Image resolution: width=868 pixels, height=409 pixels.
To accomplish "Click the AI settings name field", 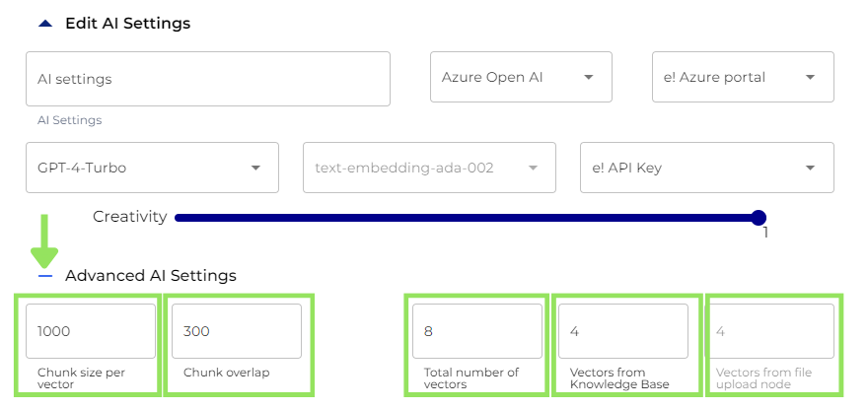I will (x=207, y=79).
